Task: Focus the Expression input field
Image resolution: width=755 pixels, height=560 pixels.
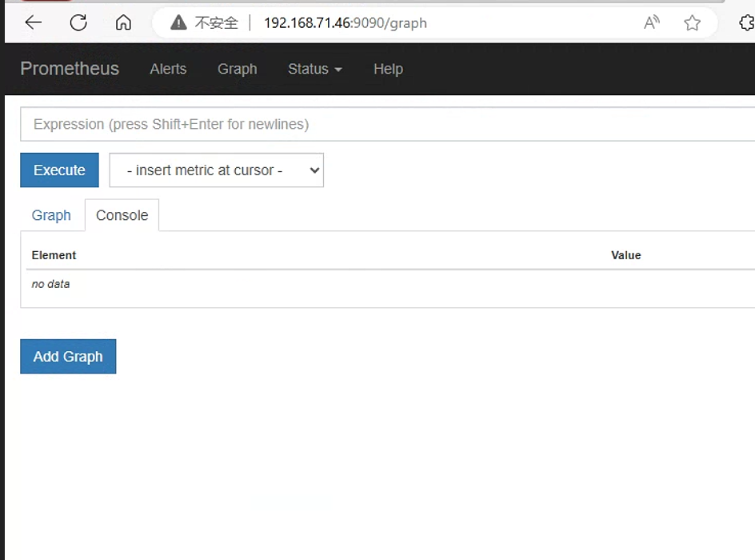Action: 387,124
